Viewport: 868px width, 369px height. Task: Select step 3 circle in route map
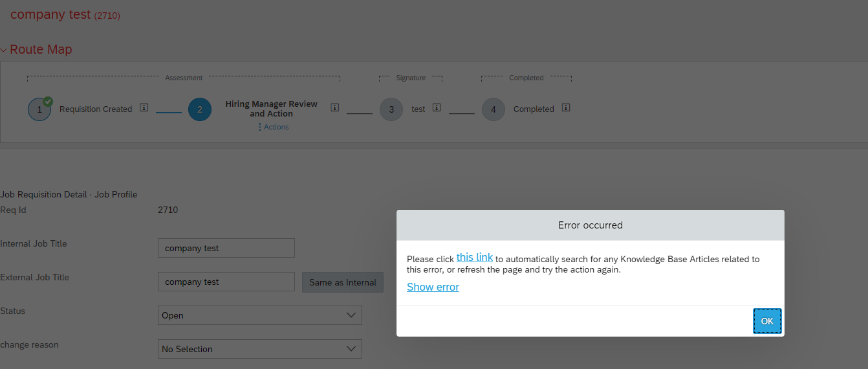[x=391, y=109]
